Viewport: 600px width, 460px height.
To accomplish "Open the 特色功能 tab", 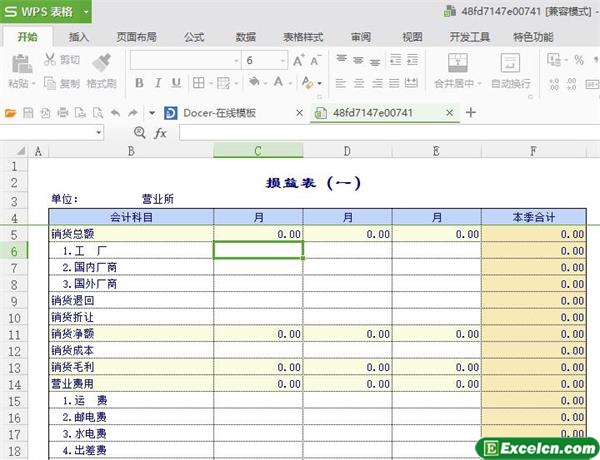I will point(533,37).
